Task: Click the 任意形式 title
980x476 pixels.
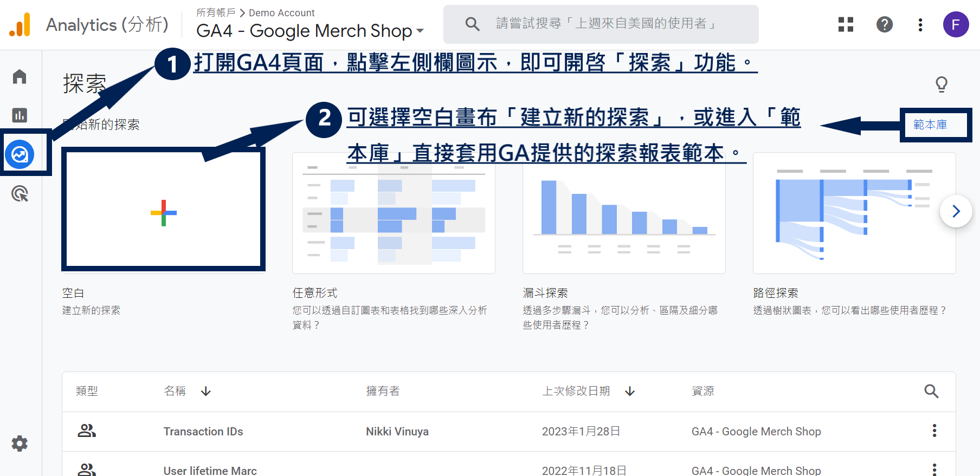Action: pyautogui.click(x=315, y=293)
